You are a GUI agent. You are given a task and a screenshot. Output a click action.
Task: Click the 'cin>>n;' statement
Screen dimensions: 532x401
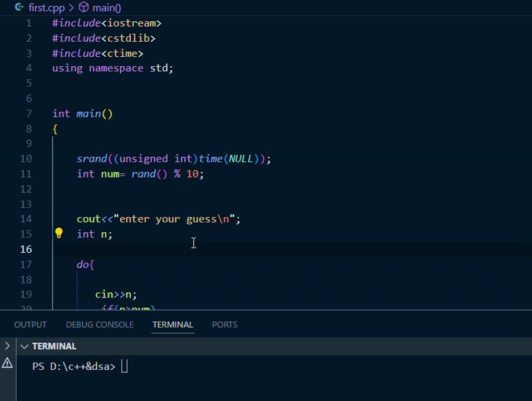pyautogui.click(x=116, y=295)
